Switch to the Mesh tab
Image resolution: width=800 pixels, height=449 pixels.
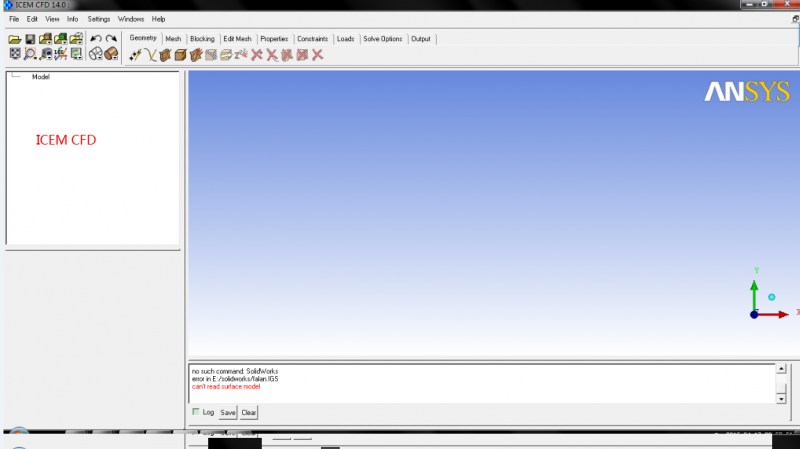(x=173, y=39)
